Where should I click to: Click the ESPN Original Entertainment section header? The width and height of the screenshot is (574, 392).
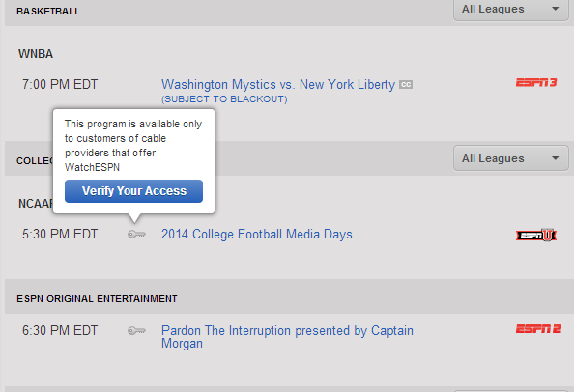pos(97,299)
